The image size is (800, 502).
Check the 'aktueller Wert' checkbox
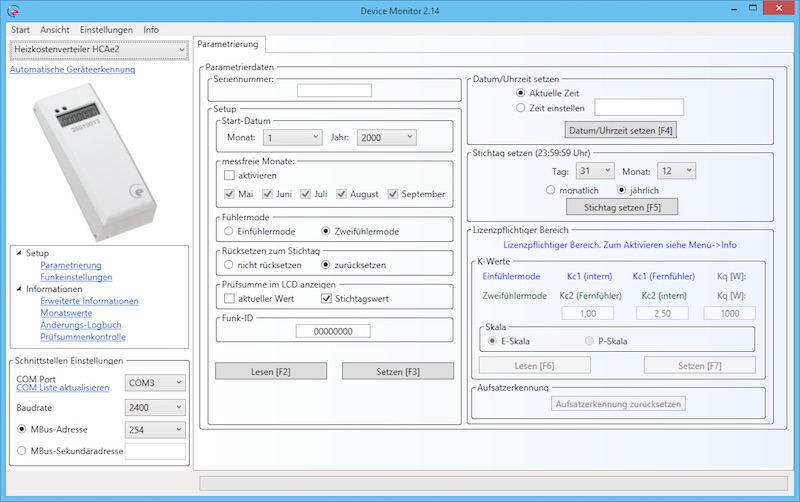229,298
